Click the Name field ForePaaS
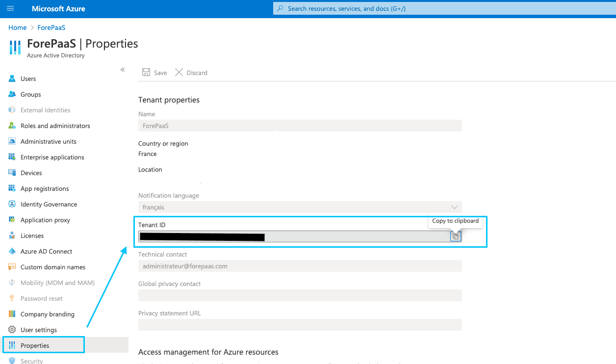 click(x=300, y=126)
